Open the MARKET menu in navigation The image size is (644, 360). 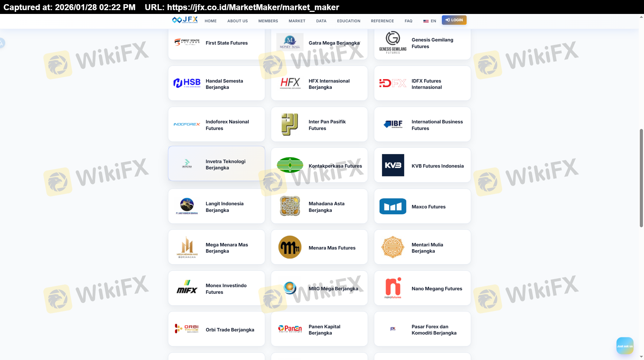tap(297, 21)
